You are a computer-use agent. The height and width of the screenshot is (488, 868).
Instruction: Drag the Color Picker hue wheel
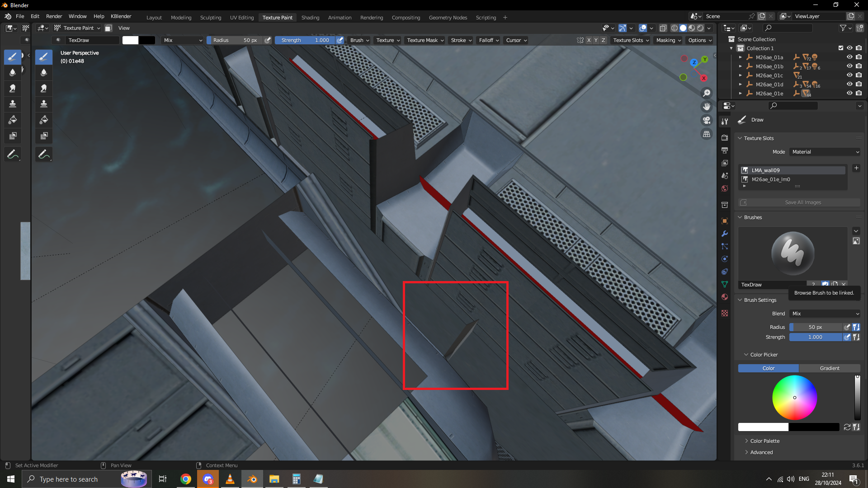click(x=795, y=397)
